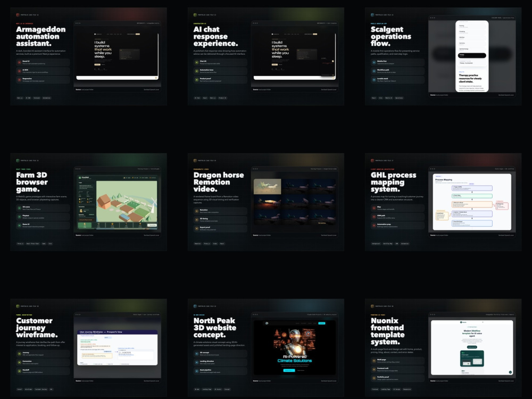
Task: Click the 'North Peak 3D website concept.' heading
Action: [215, 327]
